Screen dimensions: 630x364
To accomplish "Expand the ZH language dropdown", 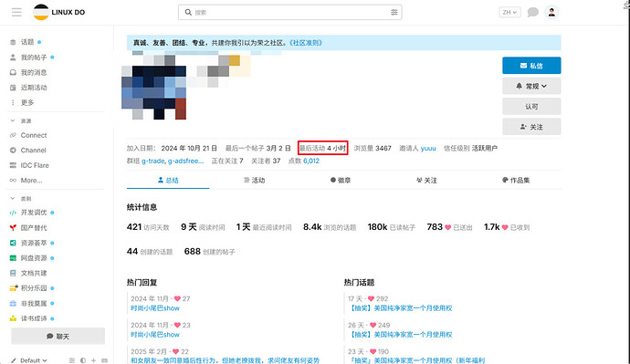I will pyautogui.click(x=509, y=12).
